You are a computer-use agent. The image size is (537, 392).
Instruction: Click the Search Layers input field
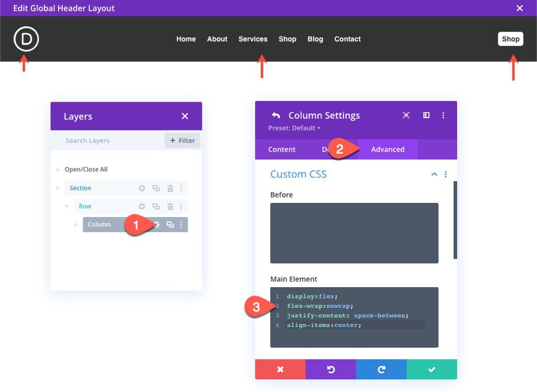[110, 141]
